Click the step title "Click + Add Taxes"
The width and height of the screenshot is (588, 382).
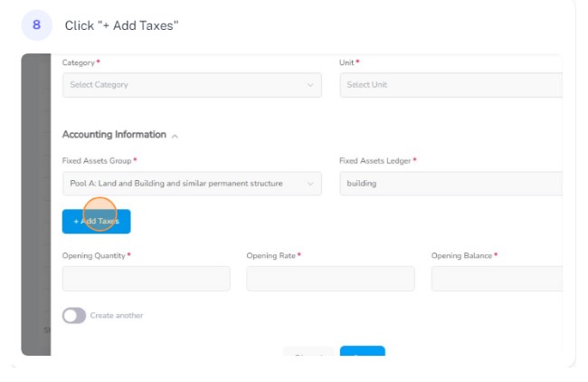tap(121, 25)
